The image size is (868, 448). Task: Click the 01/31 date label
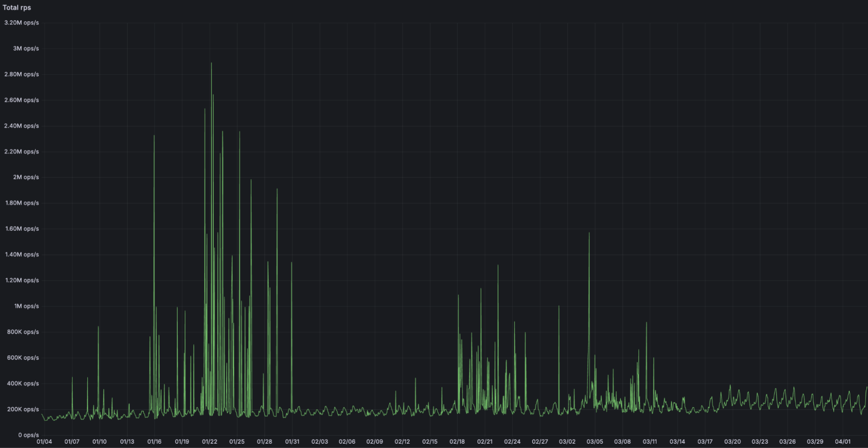point(292,442)
